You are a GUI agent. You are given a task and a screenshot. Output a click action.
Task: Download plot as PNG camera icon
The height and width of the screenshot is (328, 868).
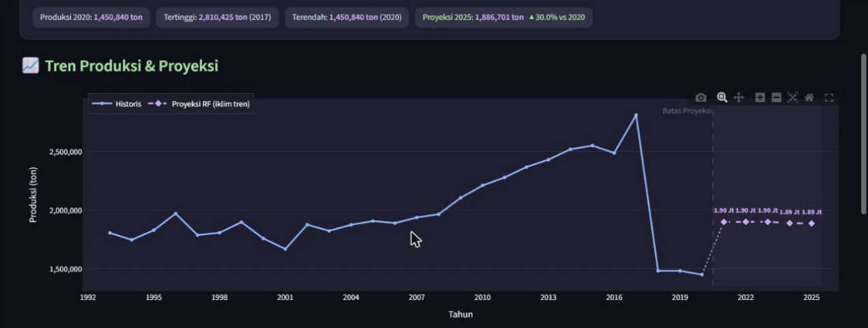tap(701, 98)
